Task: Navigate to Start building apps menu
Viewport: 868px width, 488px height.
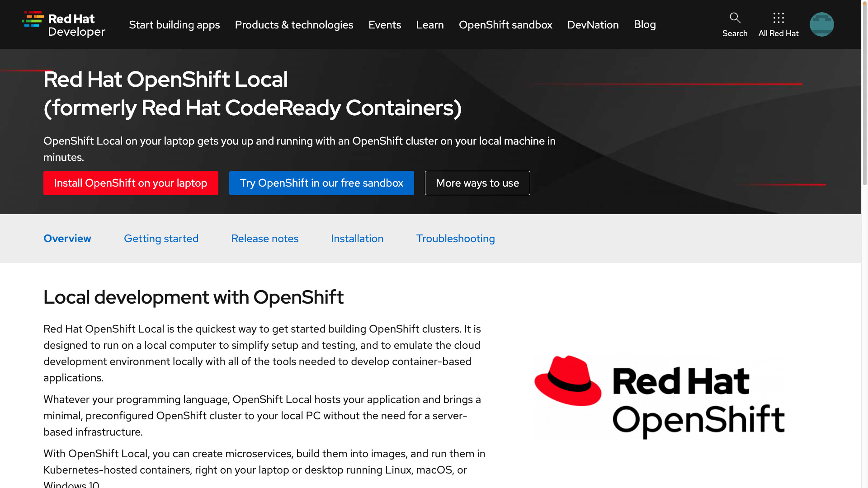Action: click(174, 24)
